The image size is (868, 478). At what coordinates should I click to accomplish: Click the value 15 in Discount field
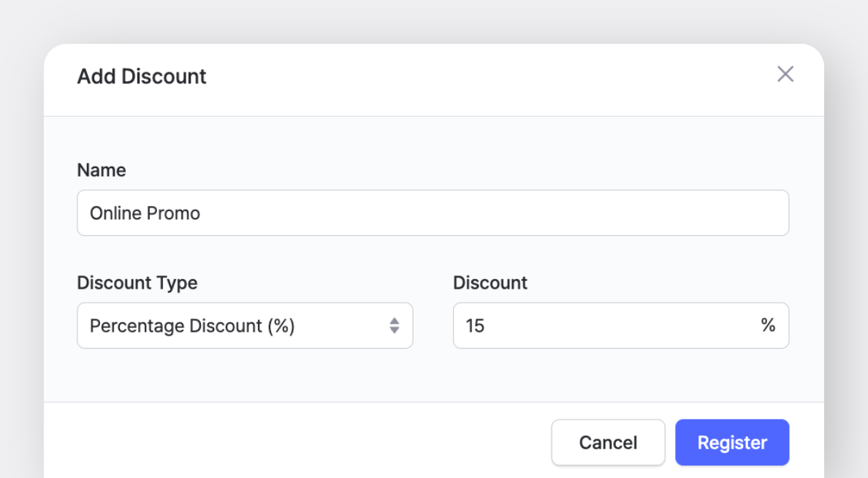click(475, 326)
